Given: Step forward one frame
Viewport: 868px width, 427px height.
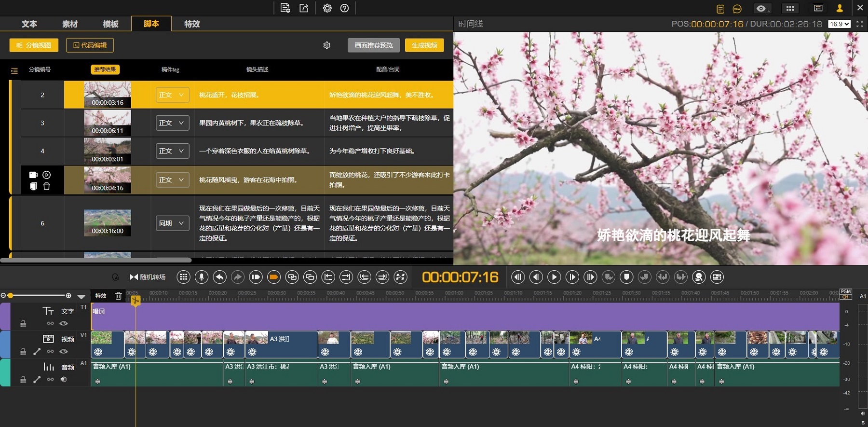Looking at the screenshot, I should tap(572, 277).
